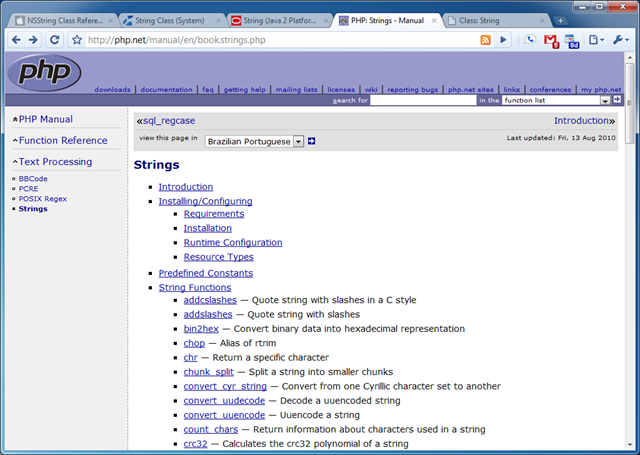Open the wrench settings menu
The height and width of the screenshot is (455, 640).
[x=621, y=40]
